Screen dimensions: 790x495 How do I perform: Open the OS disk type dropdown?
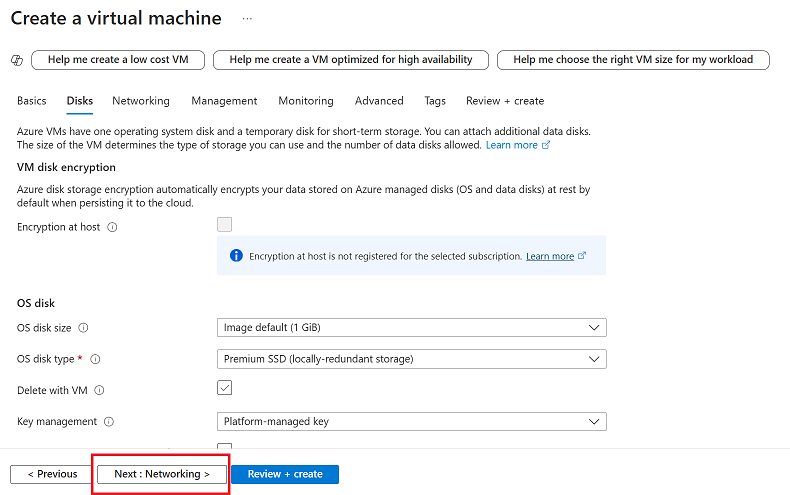click(412, 359)
